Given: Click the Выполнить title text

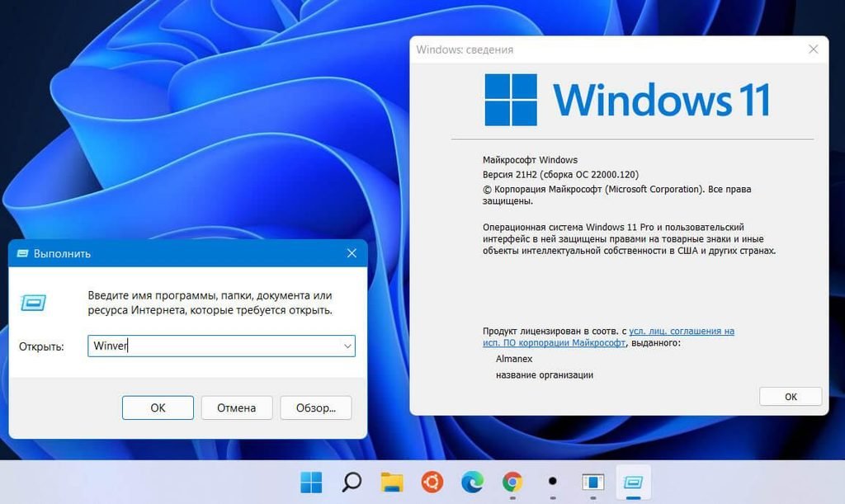Looking at the screenshot, I should pyautogui.click(x=62, y=253).
